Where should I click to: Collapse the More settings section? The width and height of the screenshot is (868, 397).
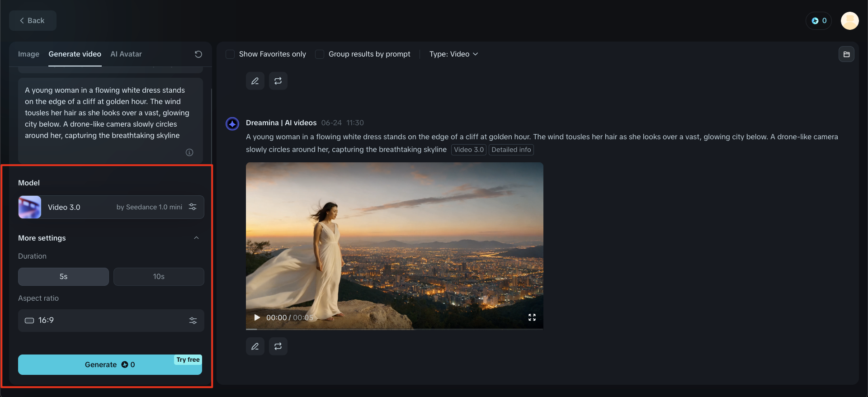tap(196, 238)
